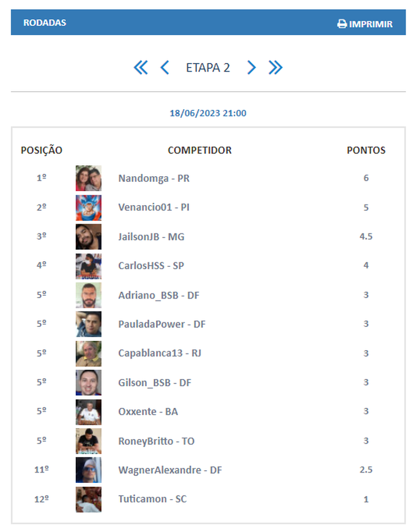Viewport: 416px width, 532px height.
Task: Go to the previous stage arrow
Action: coord(165,68)
